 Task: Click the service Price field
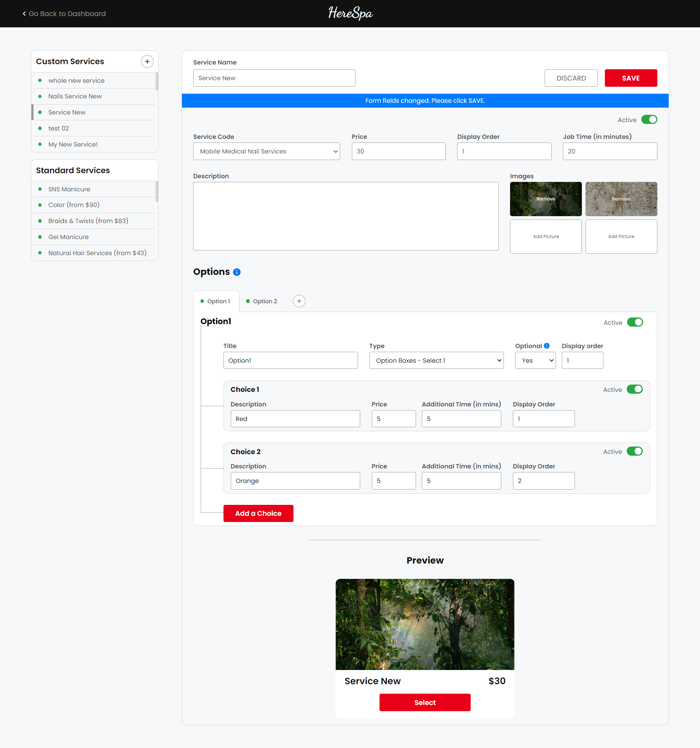pos(399,151)
